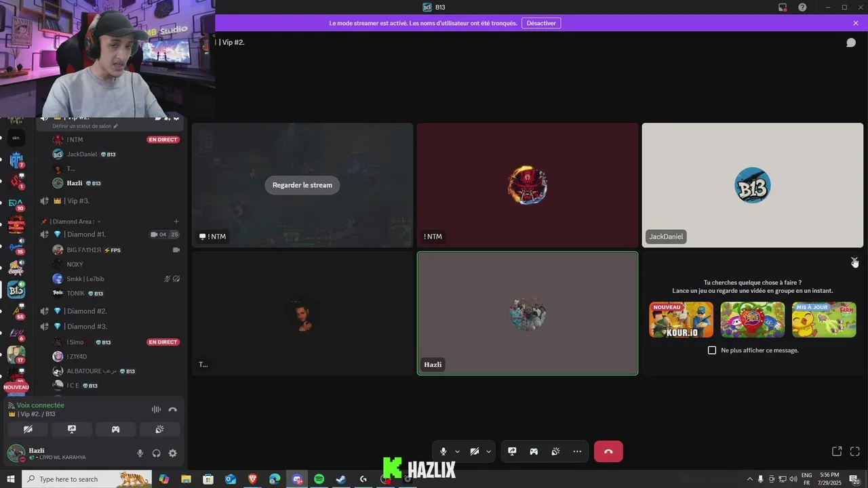Open server with 55 notifications badge
Image resolution: width=868 pixels, height=488 pixels.
16,310
